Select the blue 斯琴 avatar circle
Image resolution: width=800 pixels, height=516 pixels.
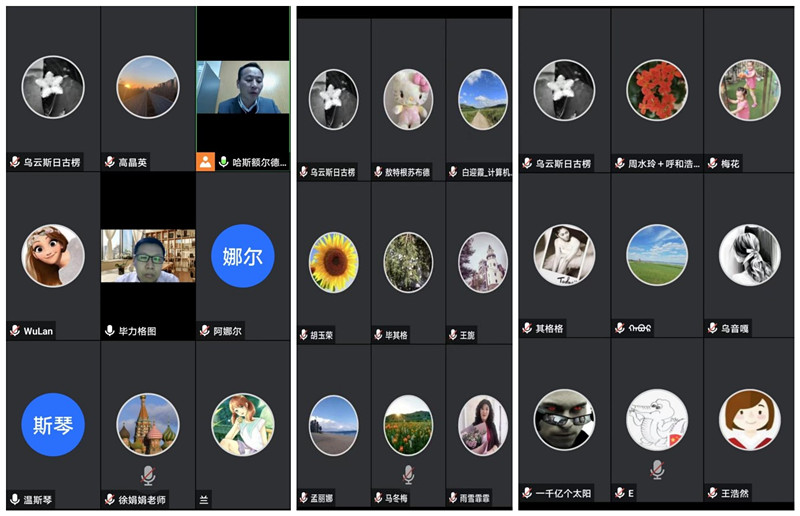tap(53, 424)
